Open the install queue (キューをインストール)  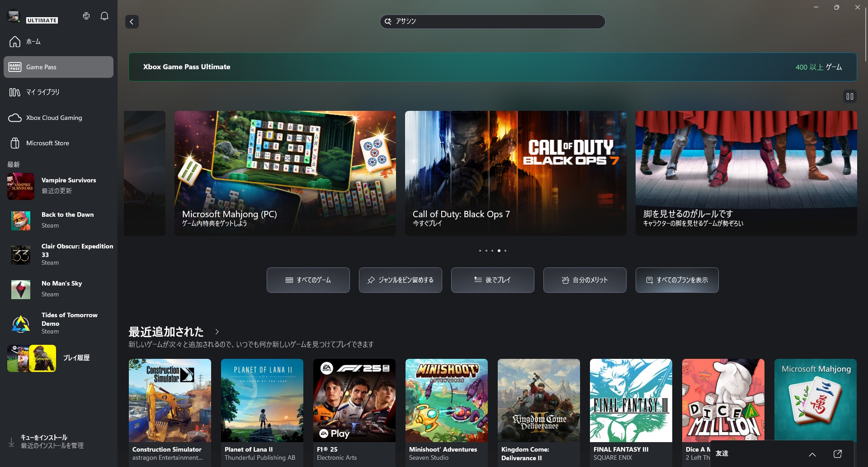[x=58, y=442]
